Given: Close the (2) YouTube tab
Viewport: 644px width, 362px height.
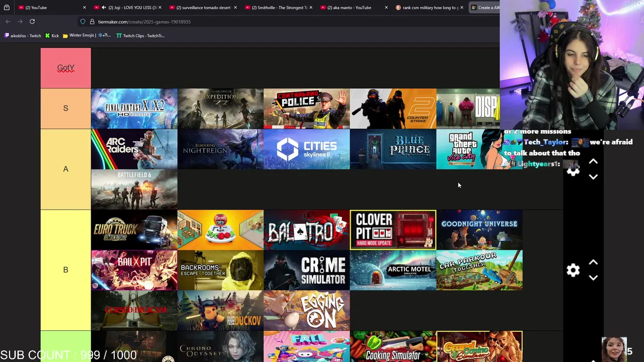Looking at the screenshot, I should (x=84, y=8).
